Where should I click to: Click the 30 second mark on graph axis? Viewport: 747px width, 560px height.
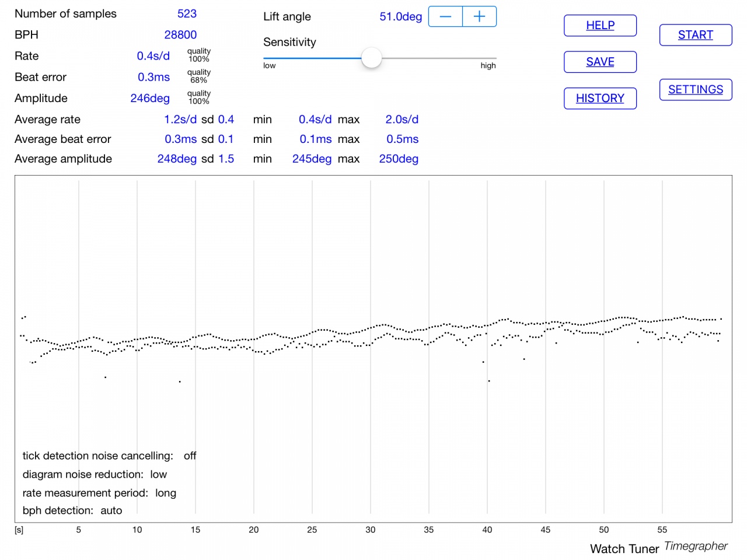pos(371,530)
